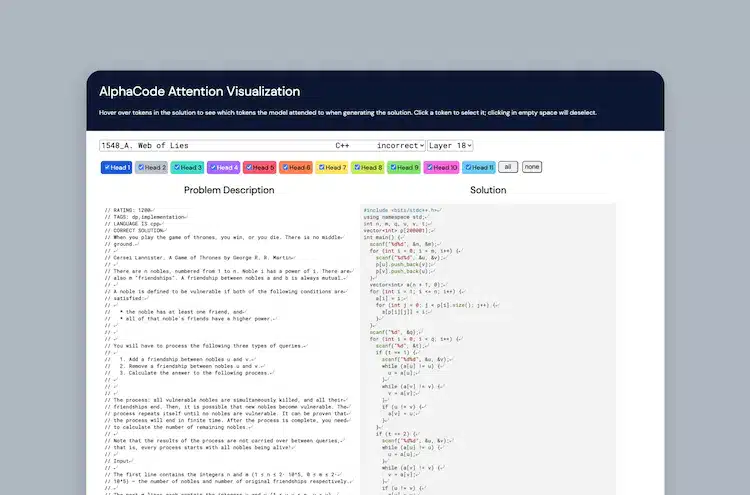Toggle the Head 7 checkbox
Image resolution: width=750 pixels, height=495 pixels.
click(322, 167)
